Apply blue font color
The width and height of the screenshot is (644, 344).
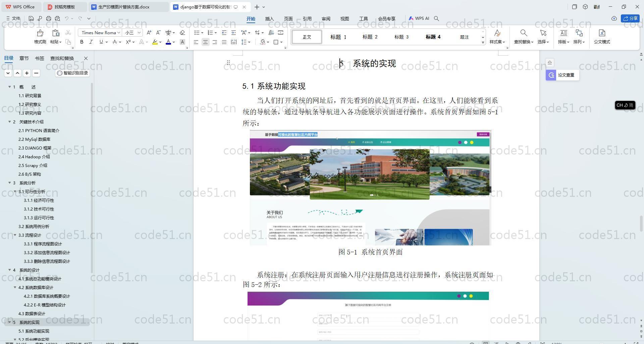[168, 42]
